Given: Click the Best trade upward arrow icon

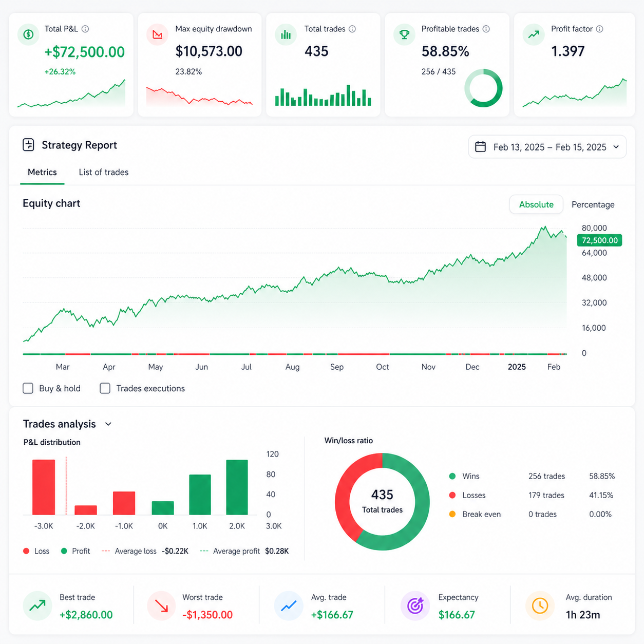Looking at the screenshot, I should click(37, 606).
